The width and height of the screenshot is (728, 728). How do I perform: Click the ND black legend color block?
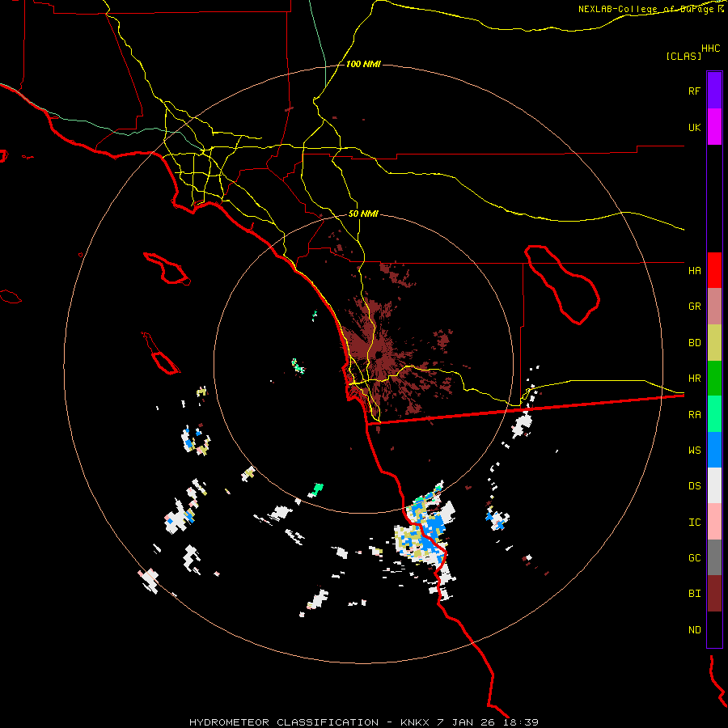tap(714, 629)
